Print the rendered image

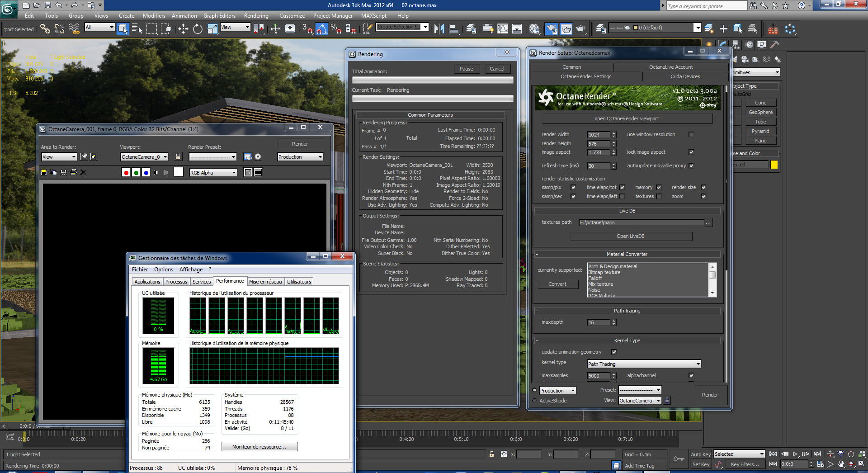[x=74, y=172]
